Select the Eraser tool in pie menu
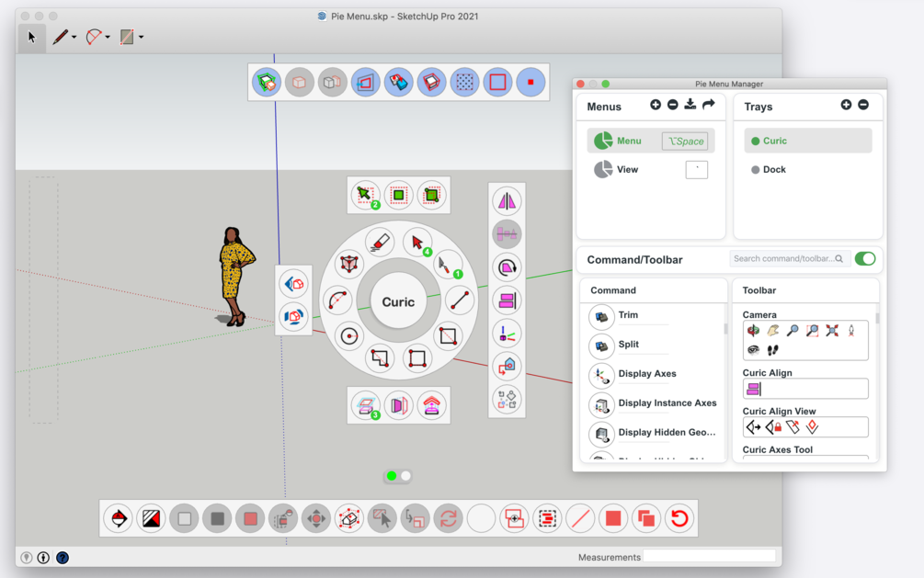The image size is (924, 578). coord(380,243)
